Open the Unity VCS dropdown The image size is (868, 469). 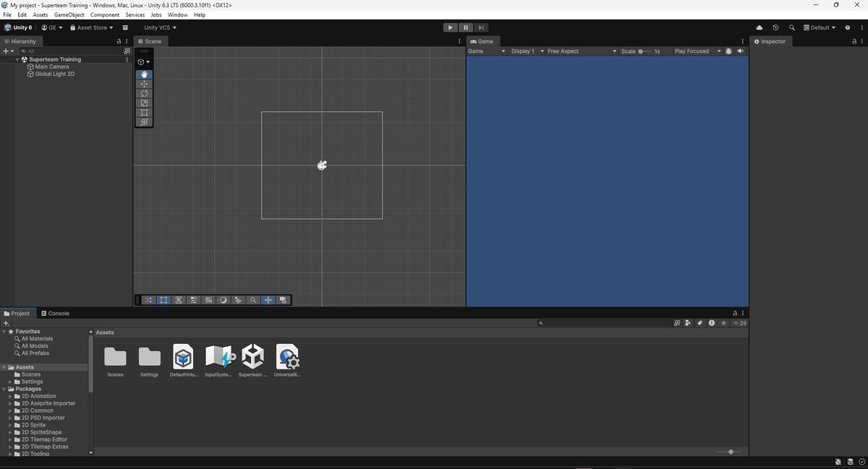pos(160,27)
